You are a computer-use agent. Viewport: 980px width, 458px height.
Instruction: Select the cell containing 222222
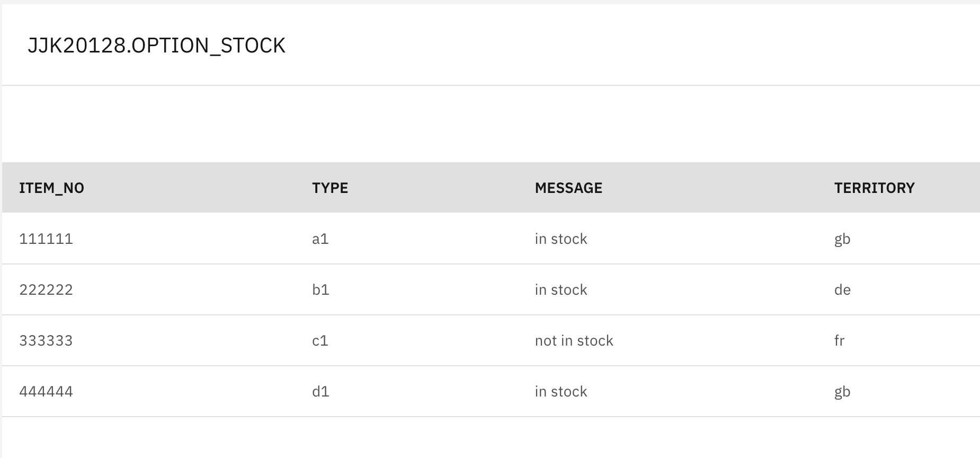46,290
